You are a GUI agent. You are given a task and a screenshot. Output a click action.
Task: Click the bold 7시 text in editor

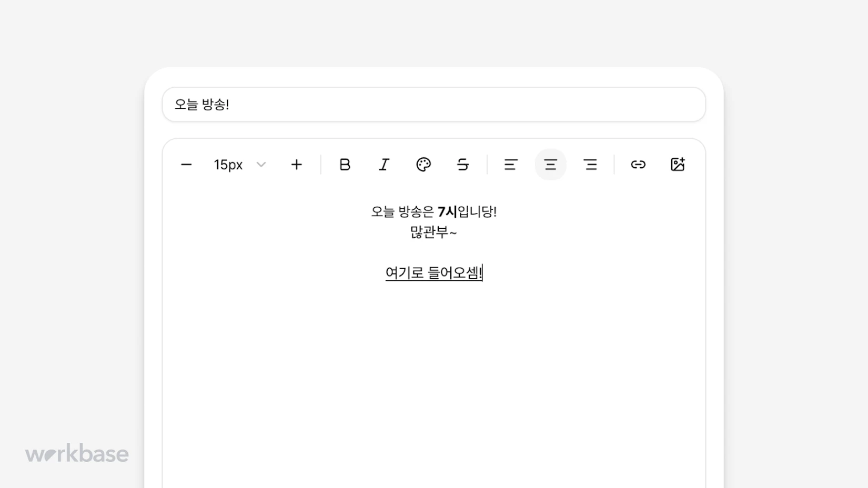(447, 212)
